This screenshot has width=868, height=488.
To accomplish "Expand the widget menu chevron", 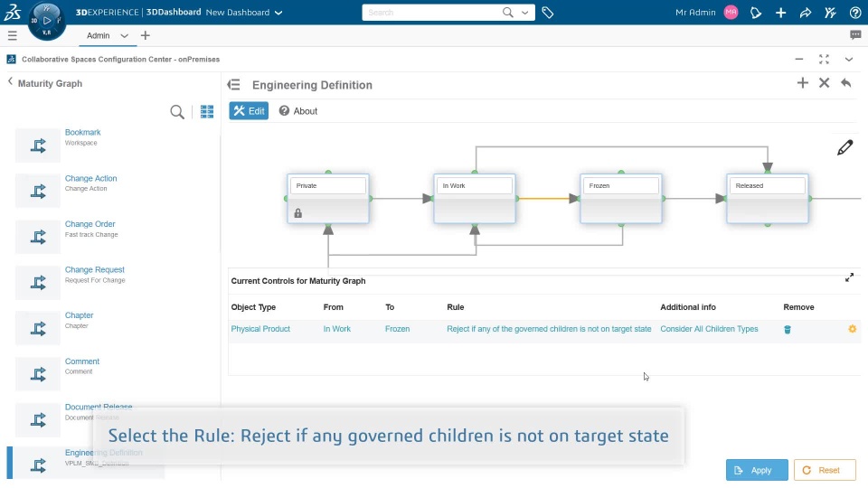I will [849, 60].
